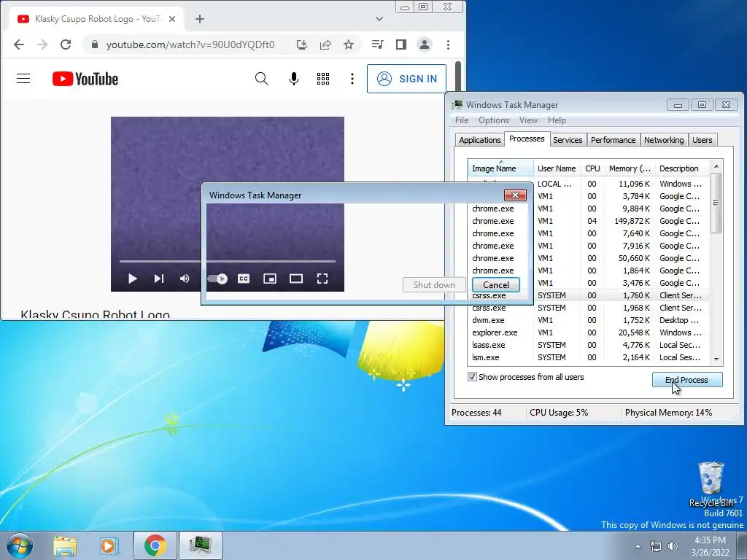Click the process list scroll-up arrow
Screen dimensions: 747x560
tap(716, 166)
